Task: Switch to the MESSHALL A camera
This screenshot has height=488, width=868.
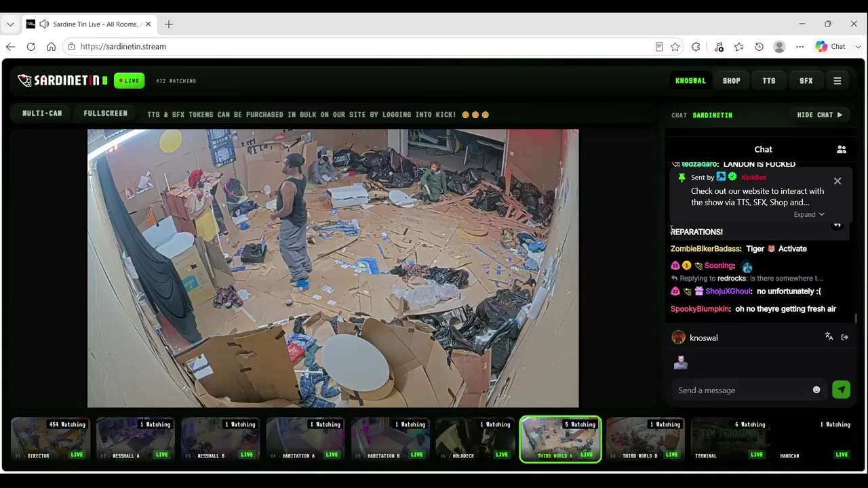Action: [135, 440]
